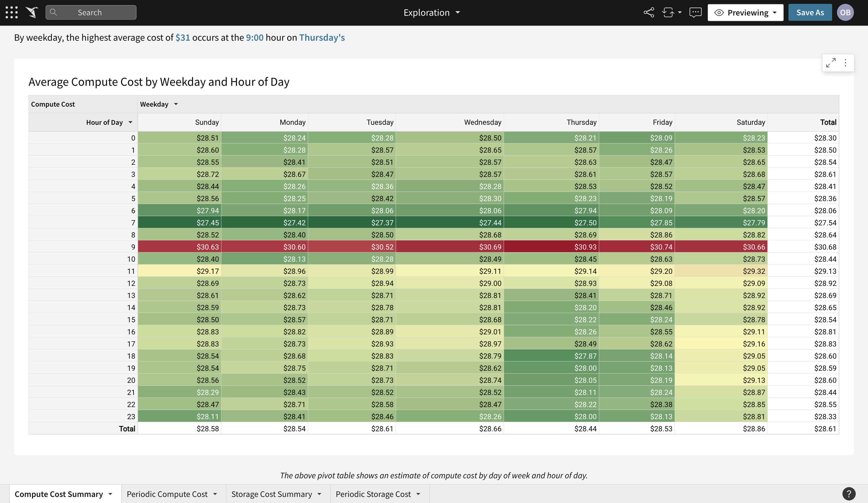The height and width of the screenshot is (503, 868).
Task: Open the apps grid menu icon
Action: 12,12
